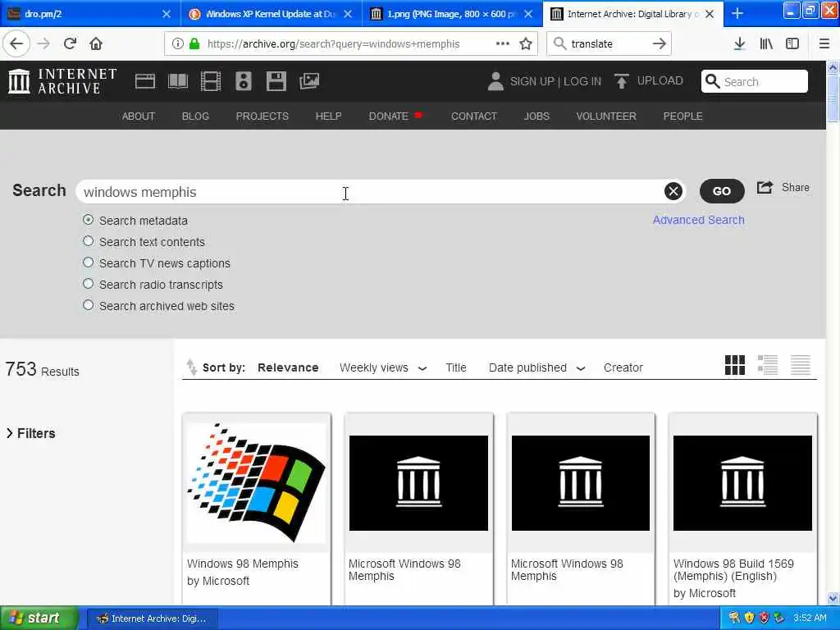Image resolution: width=840 pixels, height=630 pixels.
Task: Open Firefox hamburger menu
Action: [824, 44]
